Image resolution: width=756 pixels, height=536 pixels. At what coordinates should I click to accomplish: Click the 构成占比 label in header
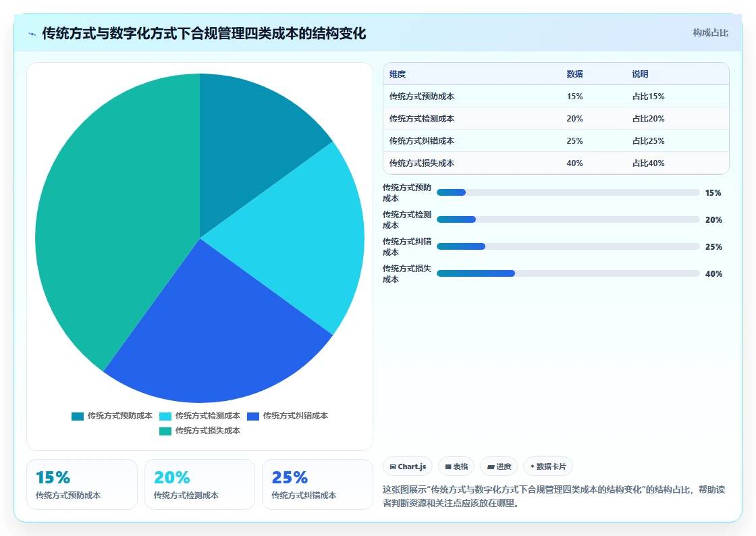[x=710, y=33]
